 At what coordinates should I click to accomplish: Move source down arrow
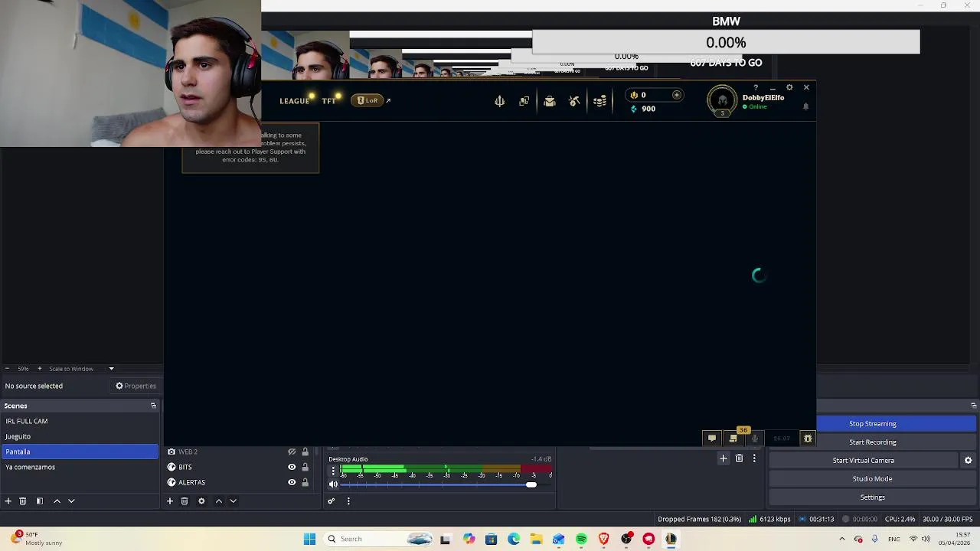point(233,501)
